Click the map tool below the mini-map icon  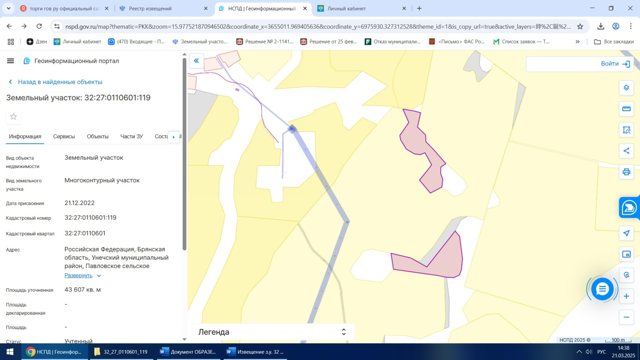626,275
